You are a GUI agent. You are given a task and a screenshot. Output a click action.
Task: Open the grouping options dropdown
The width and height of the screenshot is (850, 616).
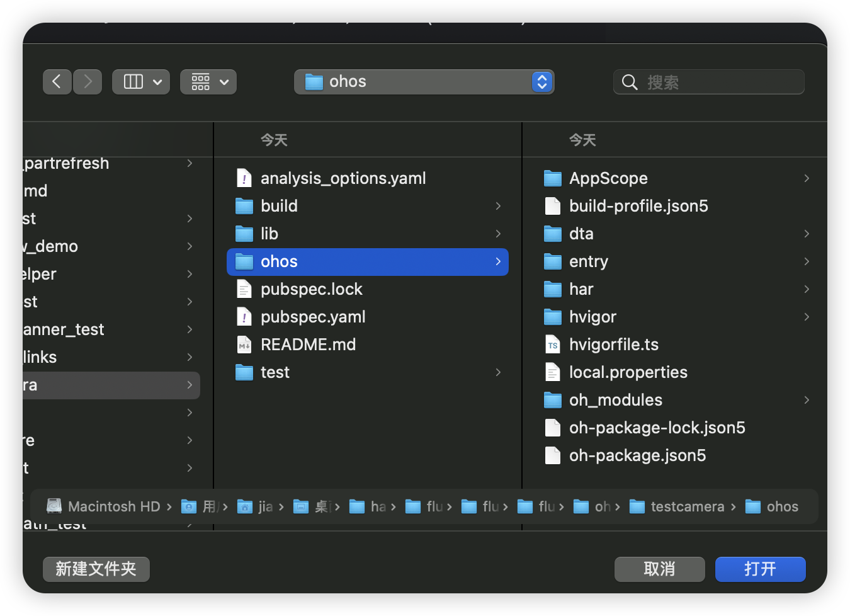[208, 82]
